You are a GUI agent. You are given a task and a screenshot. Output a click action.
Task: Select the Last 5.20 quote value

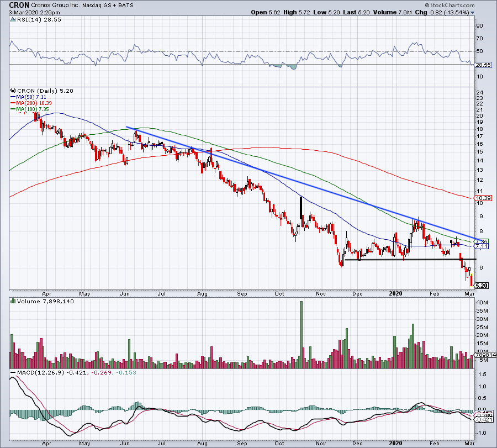point(356,12)
